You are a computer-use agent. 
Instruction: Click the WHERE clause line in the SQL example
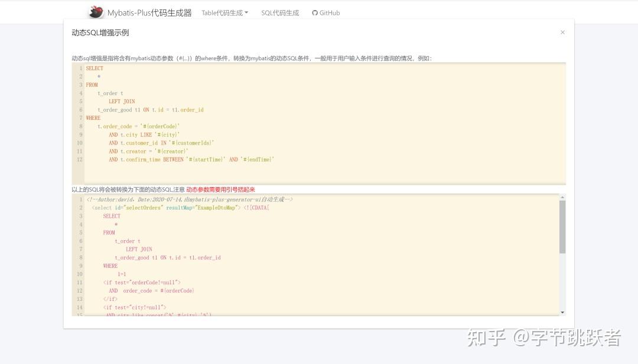coord(93,118)
